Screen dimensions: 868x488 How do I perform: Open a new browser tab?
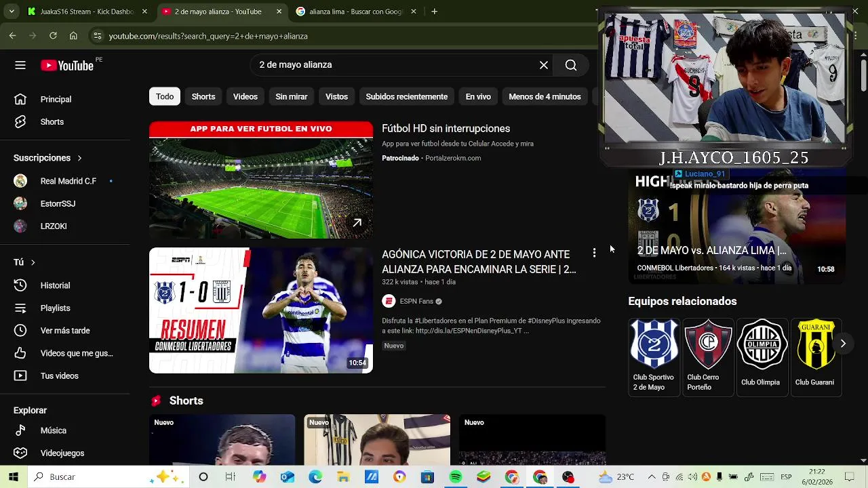(x=434, y=12)
